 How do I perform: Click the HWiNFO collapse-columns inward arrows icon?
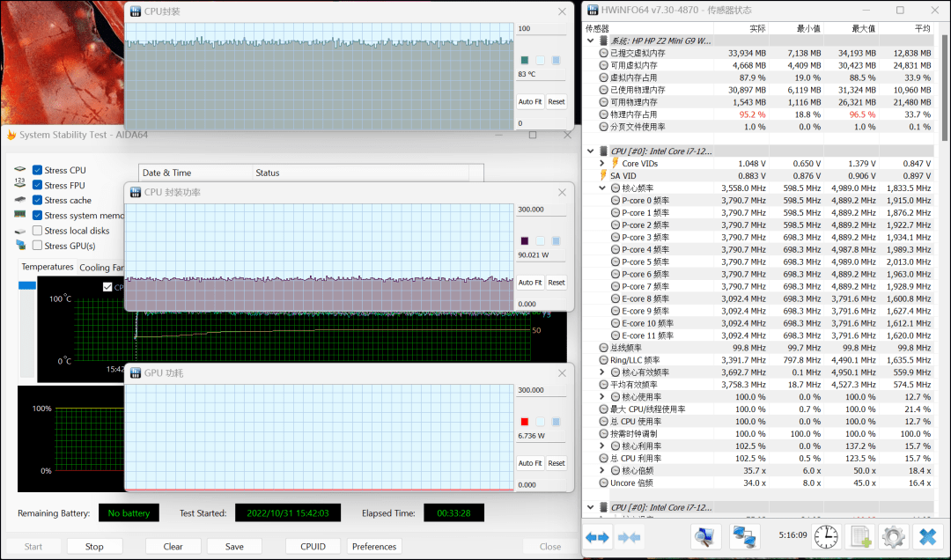(x=630, y=536)
